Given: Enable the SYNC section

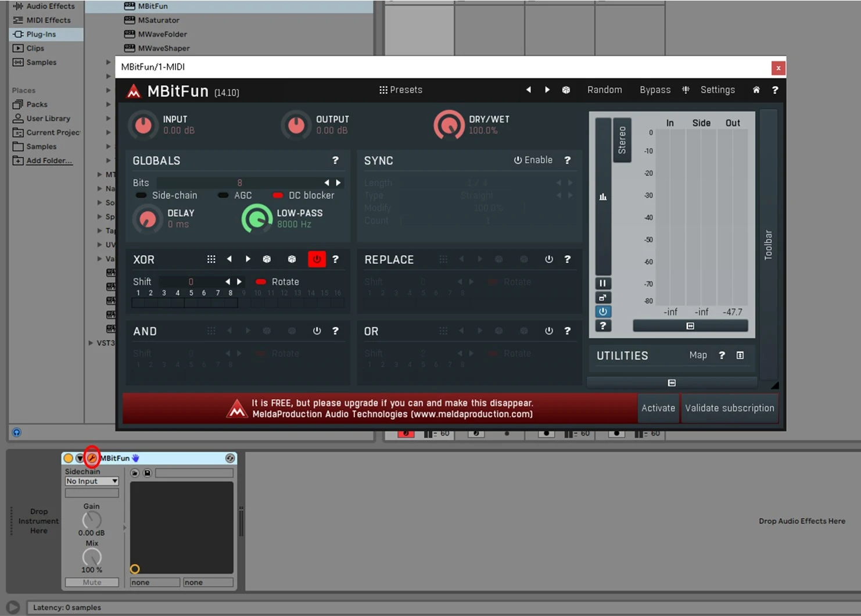Looking at the screenshot, I should 533,160.
